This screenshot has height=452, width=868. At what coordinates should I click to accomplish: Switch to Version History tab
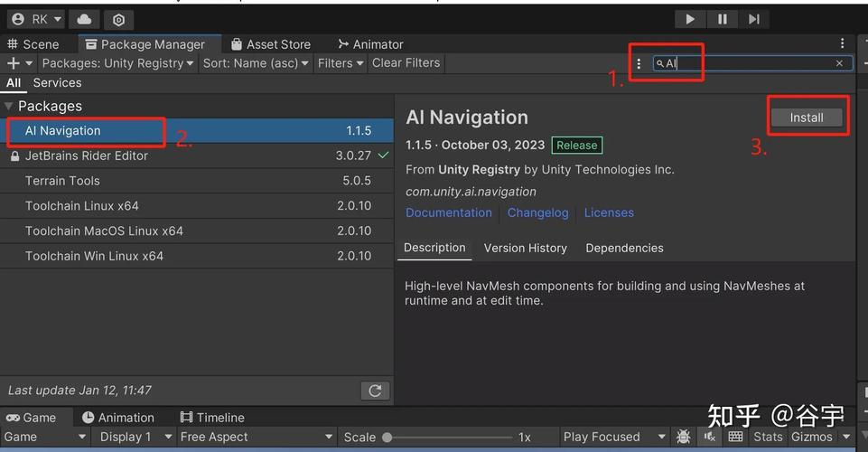coord(526,249)
